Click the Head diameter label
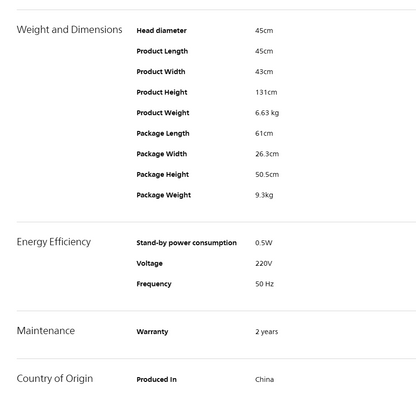The image size is (416, 401). [161, 31]
